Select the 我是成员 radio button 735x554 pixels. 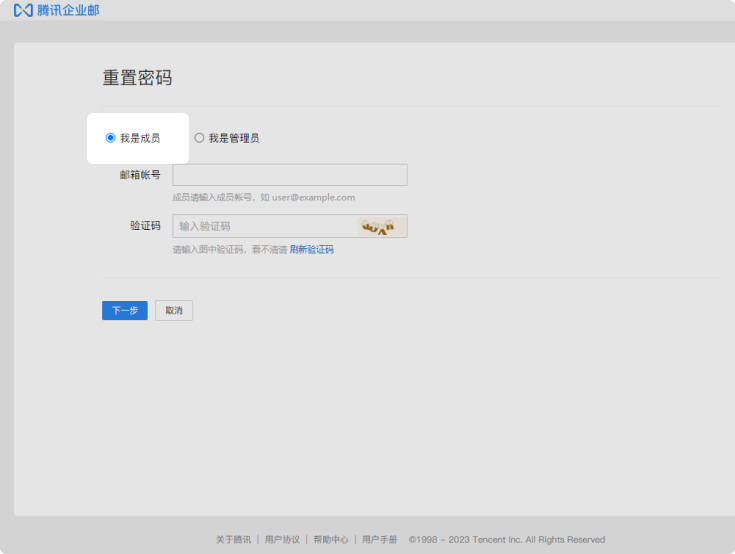tap(110, 138)
